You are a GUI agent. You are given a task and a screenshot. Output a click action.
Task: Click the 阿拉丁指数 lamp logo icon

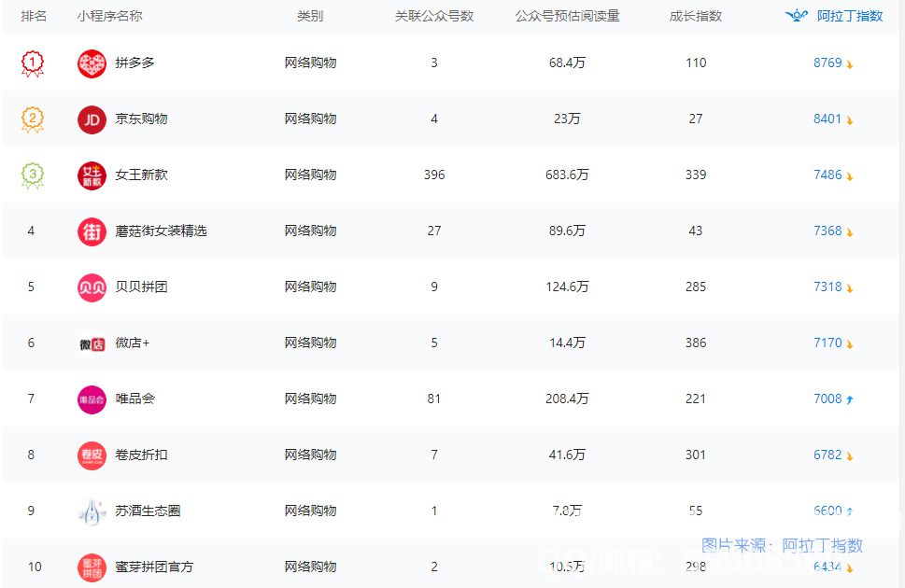797,16
